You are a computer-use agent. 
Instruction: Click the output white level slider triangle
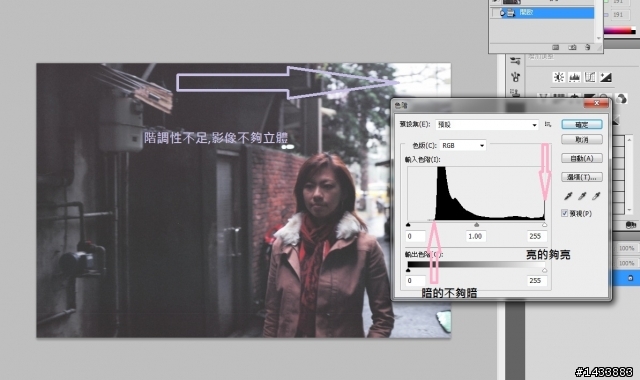[544, 270]
